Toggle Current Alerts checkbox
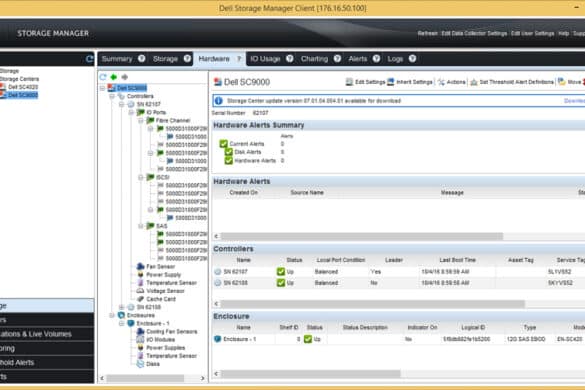 point(223,144)
